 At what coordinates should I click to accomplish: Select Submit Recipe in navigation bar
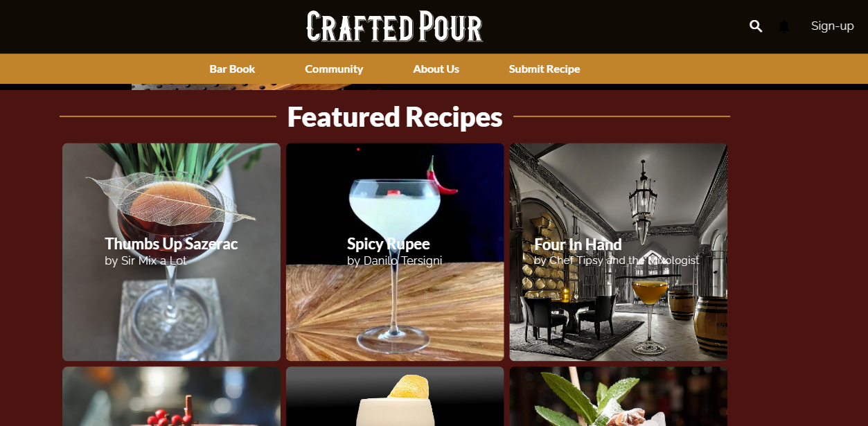pyautogui.click(x=544, y=69)
